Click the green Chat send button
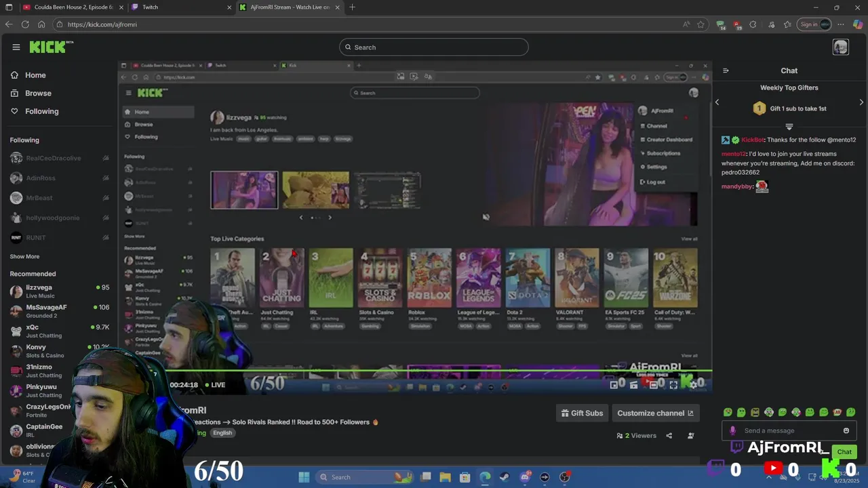868x488 pixels. click(x=844, y=452)
